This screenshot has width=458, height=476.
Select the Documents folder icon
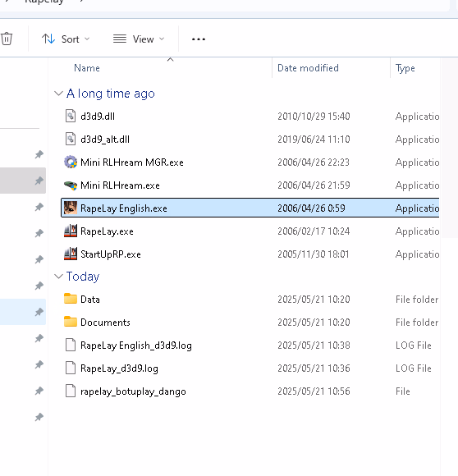[x=71, y=322]
